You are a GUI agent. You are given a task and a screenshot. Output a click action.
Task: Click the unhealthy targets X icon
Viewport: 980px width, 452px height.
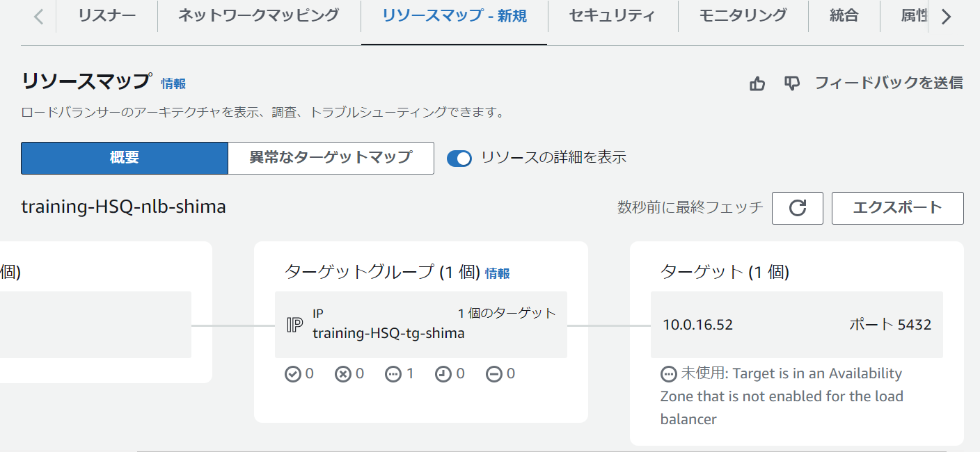342,374
